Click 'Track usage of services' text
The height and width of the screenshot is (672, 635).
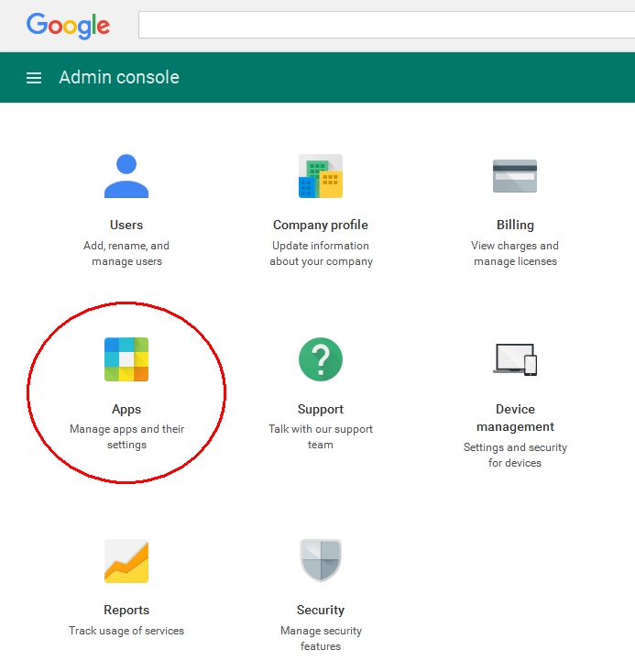click(x=126, y=631)
